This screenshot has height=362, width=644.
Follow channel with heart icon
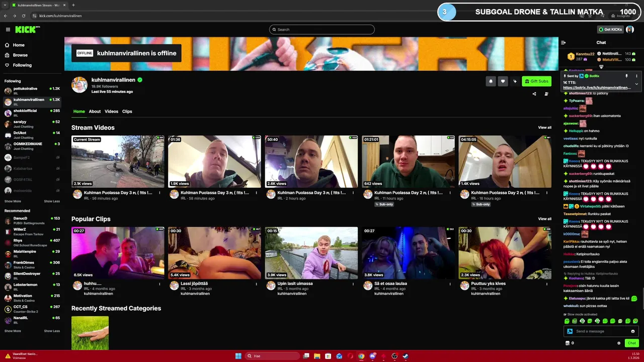click(x=503, y=81)
